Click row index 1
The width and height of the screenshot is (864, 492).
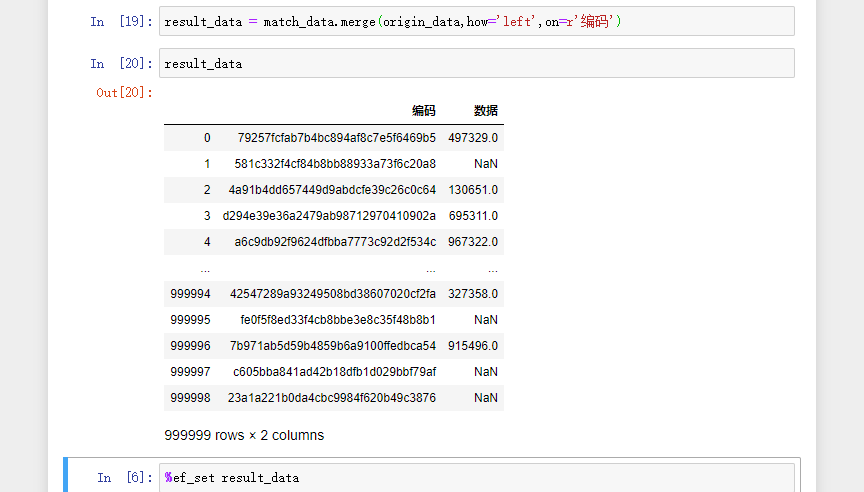point(207,164)
